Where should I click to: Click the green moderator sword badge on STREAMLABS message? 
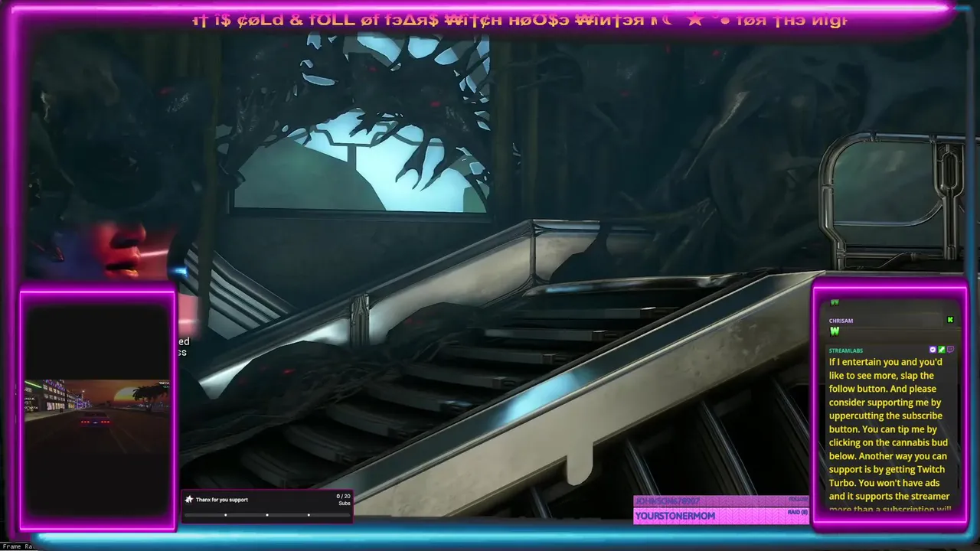pos(942,350)
